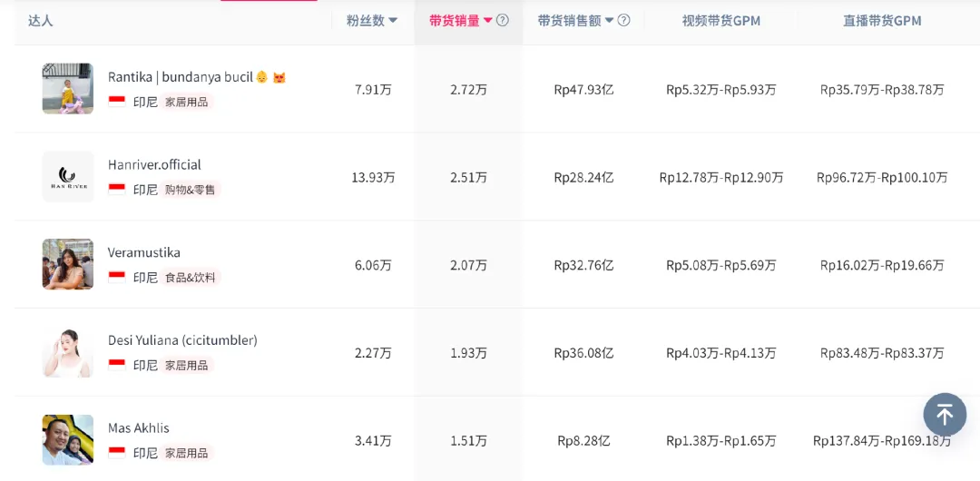The height and width of the screenshot is (481, 980).
Task: Select the 视频带货GPM column header
Action: point(721,21)
